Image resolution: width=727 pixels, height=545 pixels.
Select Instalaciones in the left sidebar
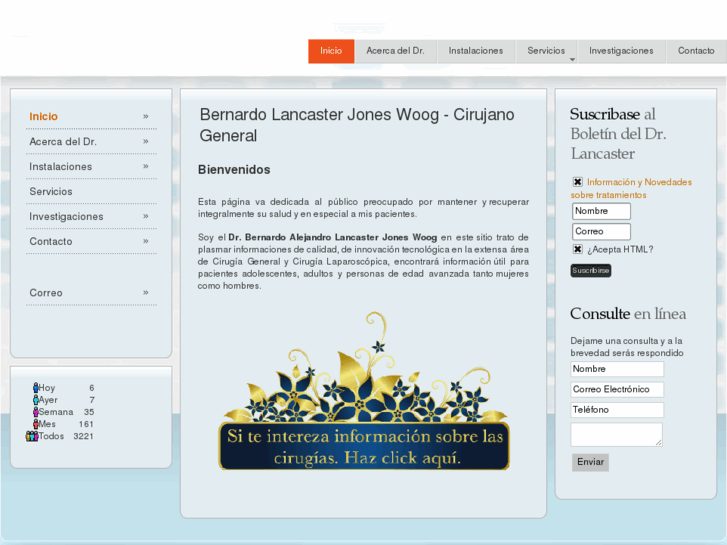pos(60,167)
